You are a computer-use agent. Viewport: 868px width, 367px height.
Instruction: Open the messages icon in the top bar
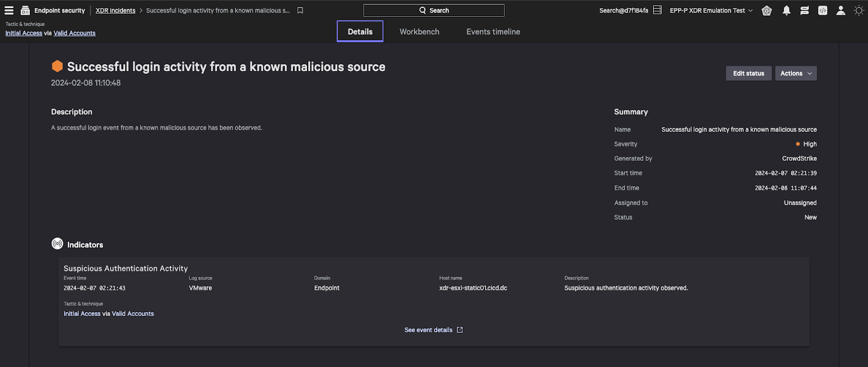pos(805,10)
